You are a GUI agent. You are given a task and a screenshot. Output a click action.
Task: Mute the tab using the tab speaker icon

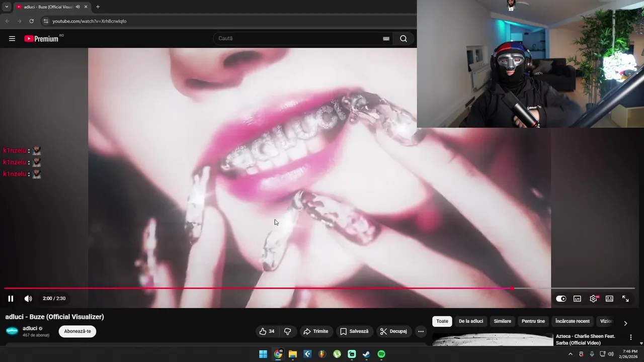tap(77, 7)
